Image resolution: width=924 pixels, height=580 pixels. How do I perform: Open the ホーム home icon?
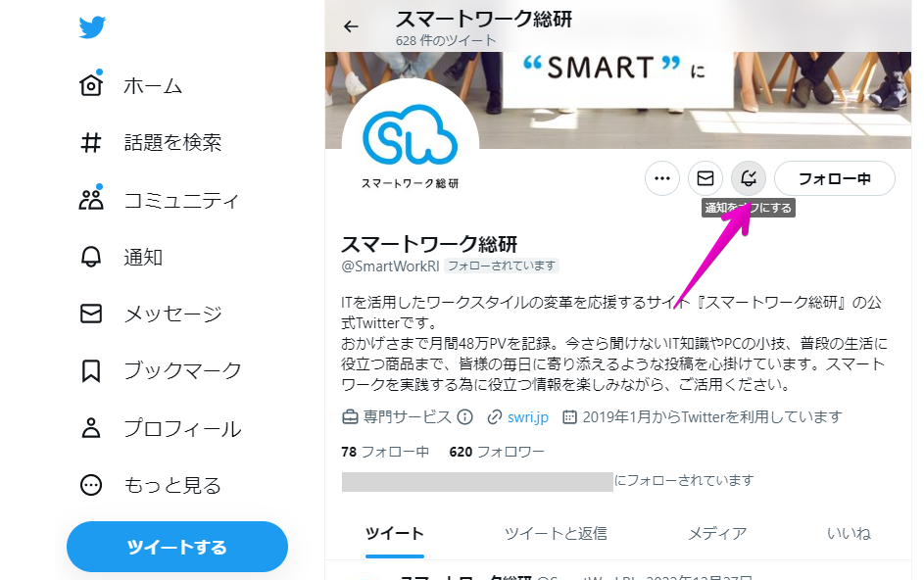tap(91, 85)
